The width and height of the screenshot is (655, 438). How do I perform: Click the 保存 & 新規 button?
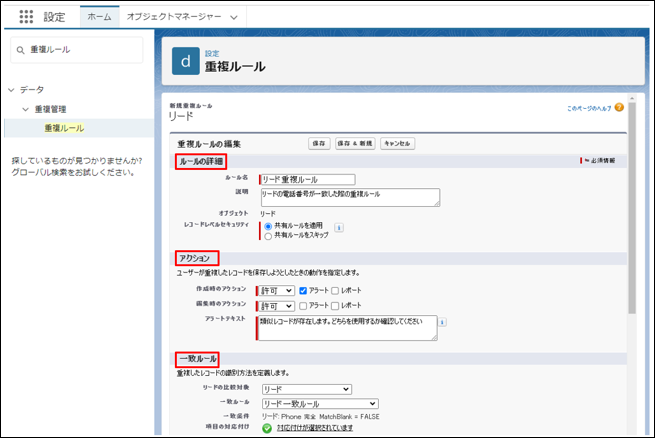coord(355,144)
